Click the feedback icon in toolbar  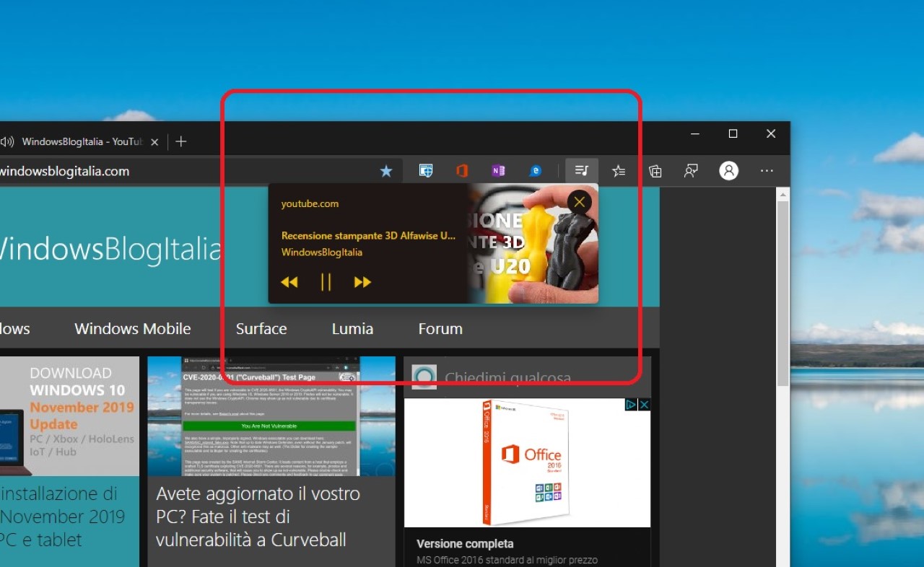tap(692, 171)
